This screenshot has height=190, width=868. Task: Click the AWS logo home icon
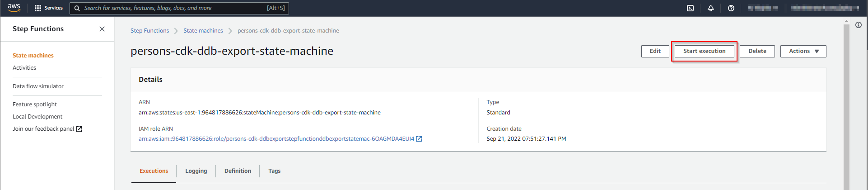click(14, 8)
